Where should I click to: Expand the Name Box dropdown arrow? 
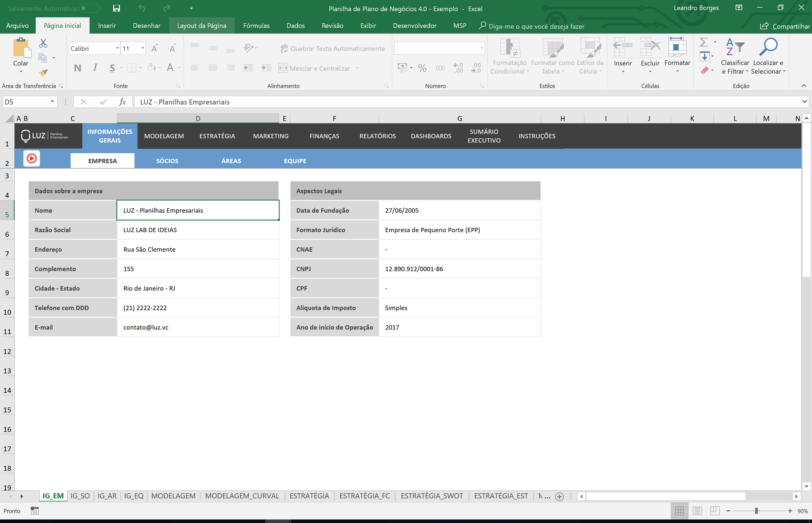coord(52,102)
